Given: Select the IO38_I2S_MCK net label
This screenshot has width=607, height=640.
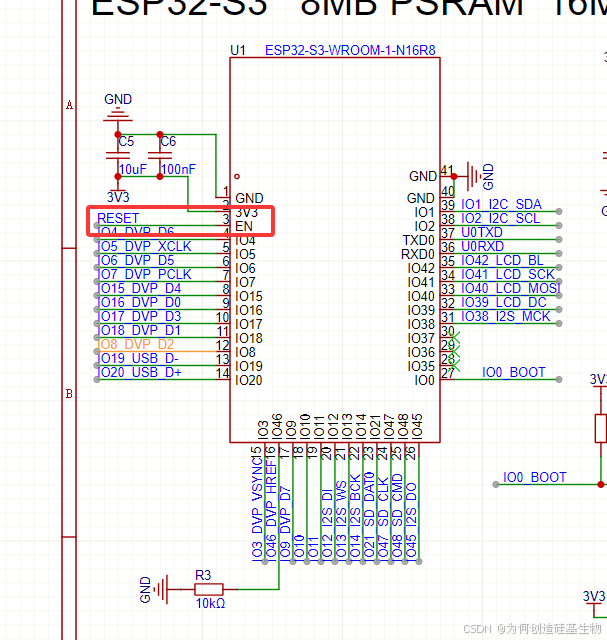Looking at the screenshot, I should click(x=506, y=316).
